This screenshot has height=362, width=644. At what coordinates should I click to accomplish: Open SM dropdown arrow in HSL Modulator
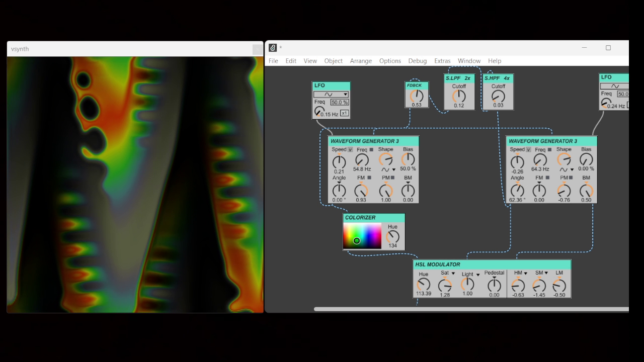click(x=546, y=273)
